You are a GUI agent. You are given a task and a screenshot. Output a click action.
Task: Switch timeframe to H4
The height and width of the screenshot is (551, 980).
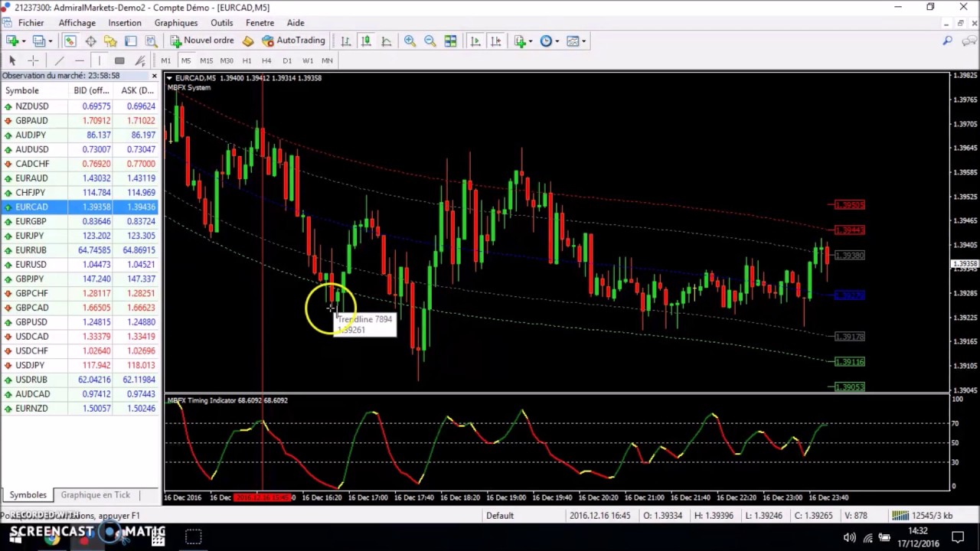tap(266, 60)
